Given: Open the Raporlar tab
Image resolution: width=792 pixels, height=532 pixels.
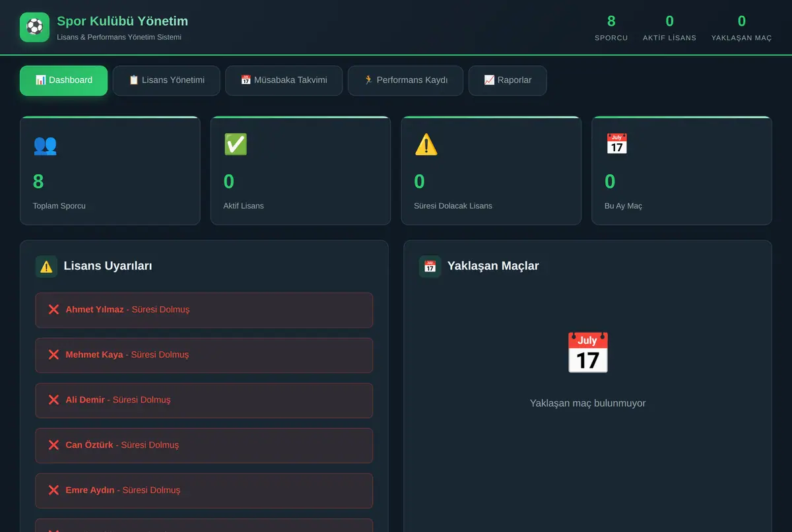Looking at the screenshot, I should pyautogui.click(x=508, y=81).
